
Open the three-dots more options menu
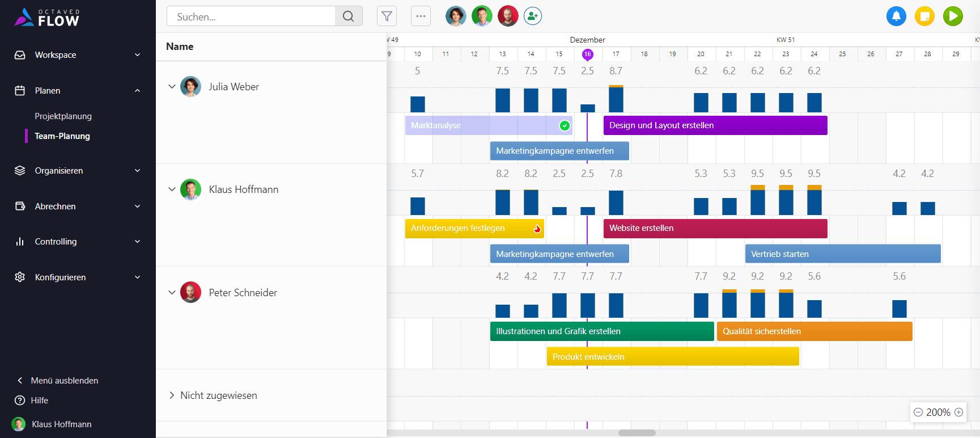click(421, 16)
